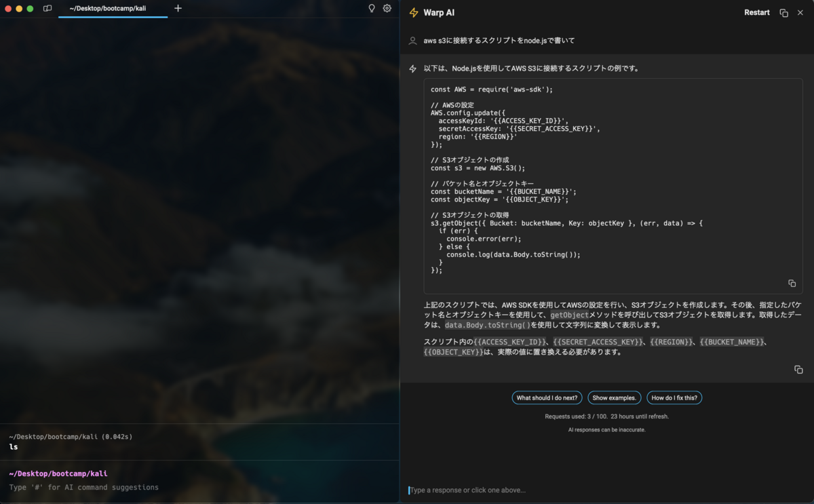
Task: Click the pink ~/Desktop/bootcamp/kali prompt path
Action: coord(58,473)
